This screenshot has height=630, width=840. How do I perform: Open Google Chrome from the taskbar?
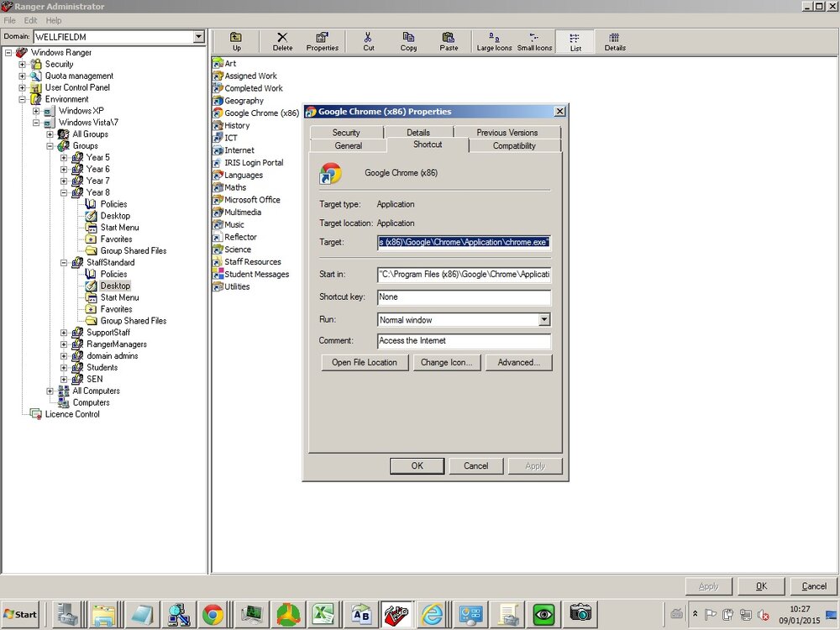(213, 615)
